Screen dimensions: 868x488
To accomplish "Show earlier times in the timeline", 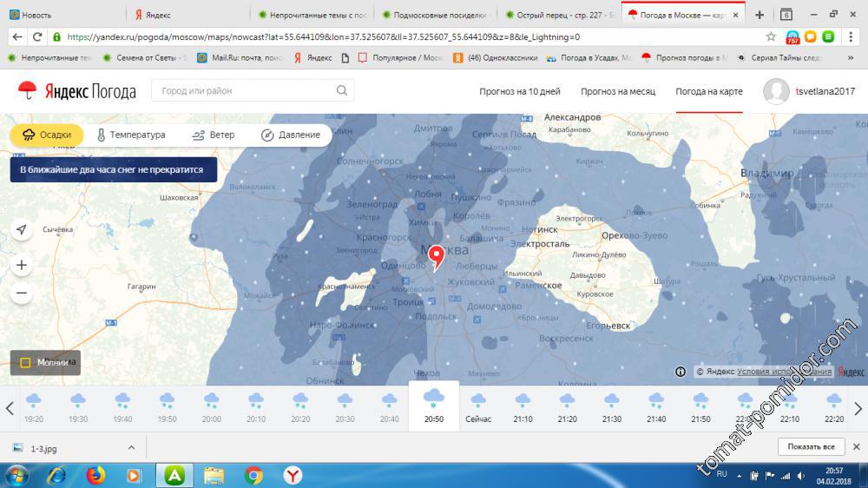I will (x=10, y=409).
